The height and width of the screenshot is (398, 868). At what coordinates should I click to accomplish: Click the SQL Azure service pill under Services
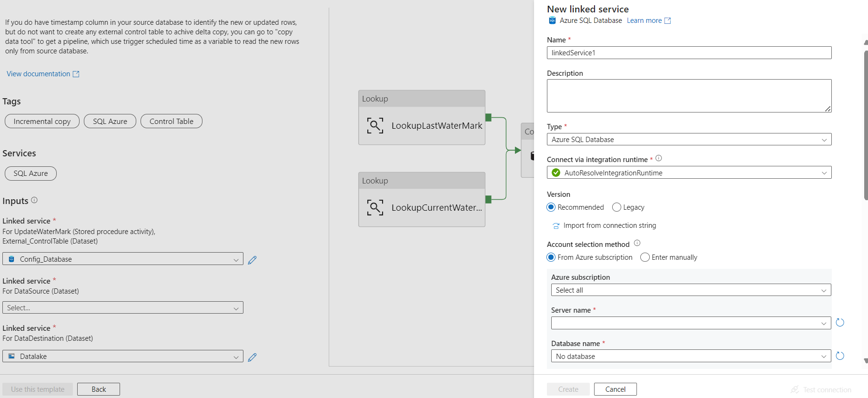pos(30,173)
